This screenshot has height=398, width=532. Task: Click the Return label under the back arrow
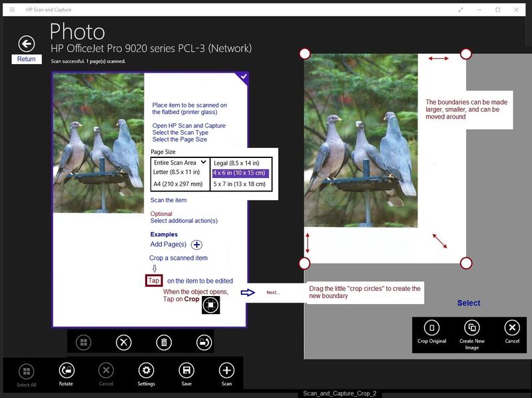pos(27,59)
